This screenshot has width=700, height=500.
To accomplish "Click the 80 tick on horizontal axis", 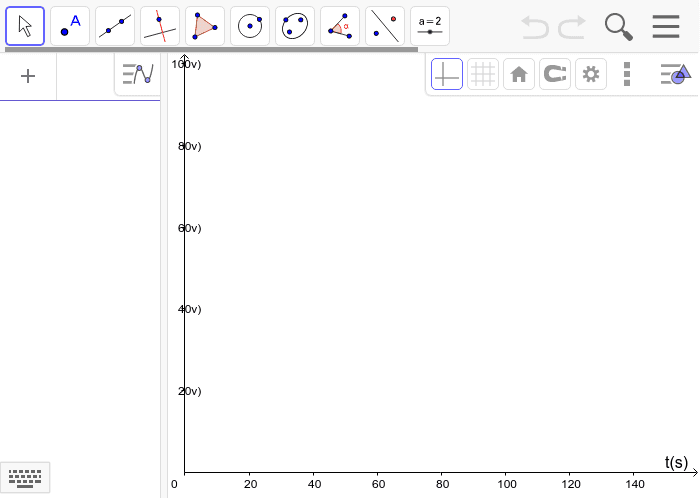I will [x=442, y=484].
